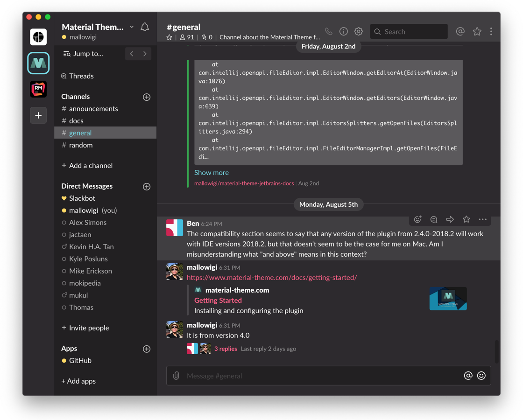Open direct message with mukul

pyautogui.click(x=105, y=295)
